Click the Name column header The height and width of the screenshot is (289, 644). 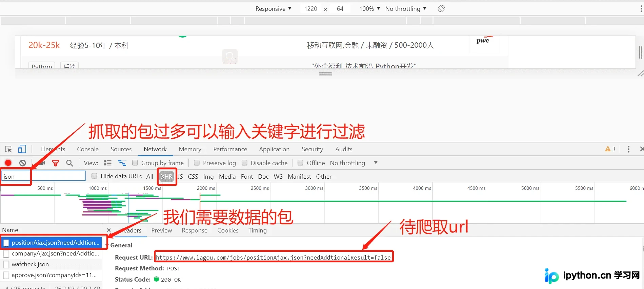click(x=10, y=230)
